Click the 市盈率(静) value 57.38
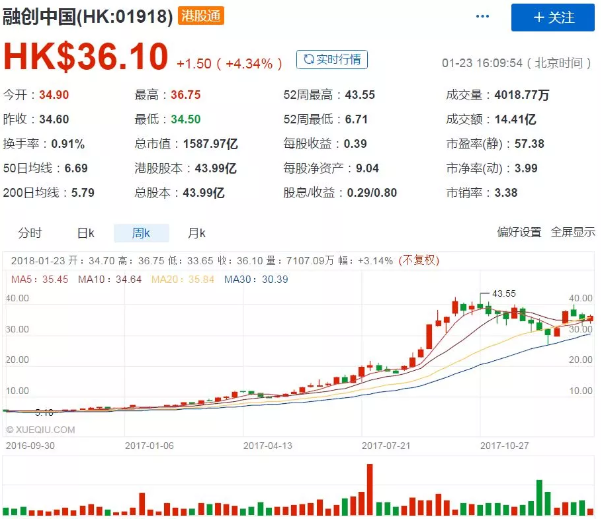Image resolution: width=601 pixels, height=519 pixels. point(529,144)
